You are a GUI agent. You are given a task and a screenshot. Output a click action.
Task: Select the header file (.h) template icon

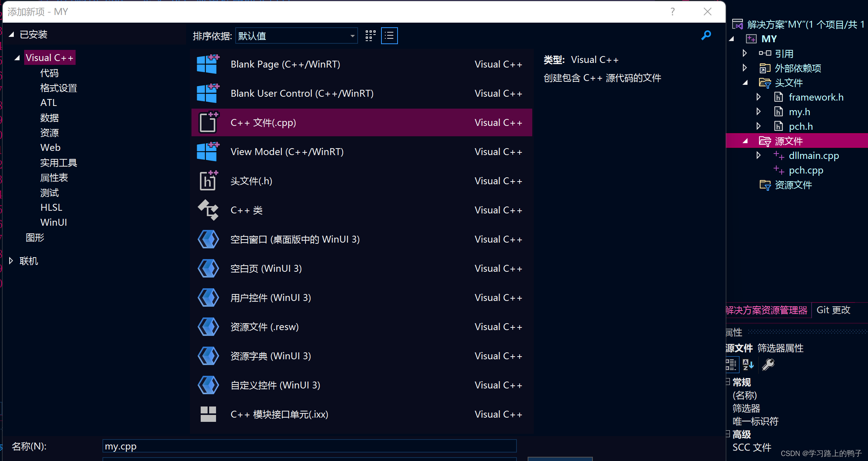point(208,181)
